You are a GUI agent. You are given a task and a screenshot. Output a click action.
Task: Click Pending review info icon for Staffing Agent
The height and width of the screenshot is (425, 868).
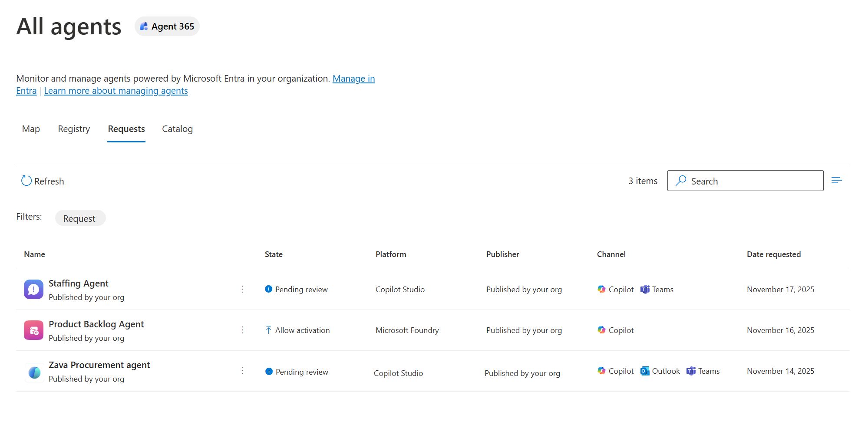(268, 289)
